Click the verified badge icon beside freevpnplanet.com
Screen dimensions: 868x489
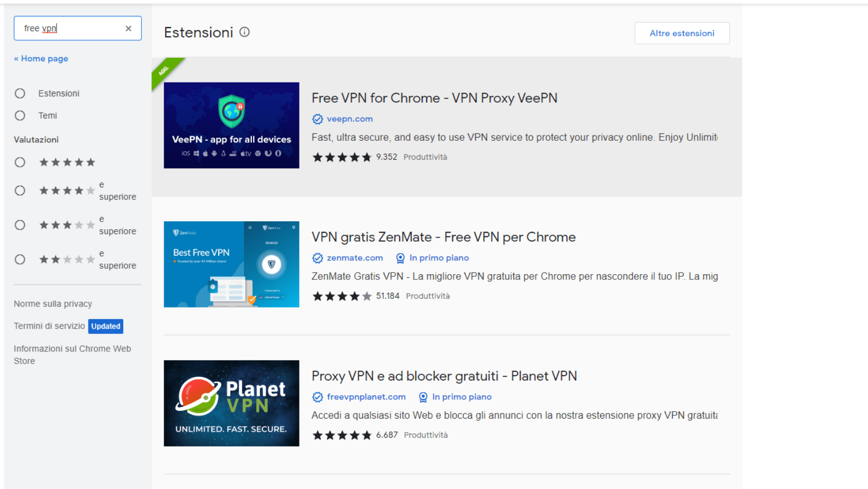[318, 397]
